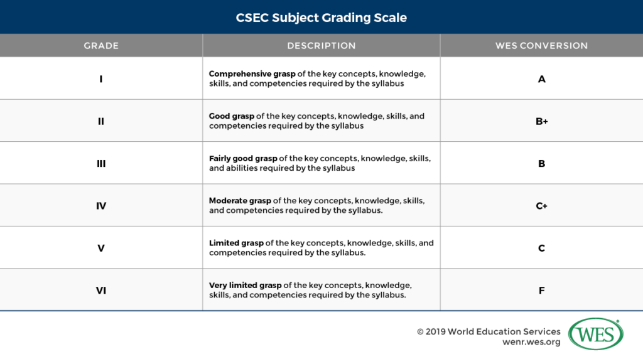Image resolution: width=643 pixels, height=364 pixels.
Task: Click the Fairly good grasp description text
Action: [320, 163]
